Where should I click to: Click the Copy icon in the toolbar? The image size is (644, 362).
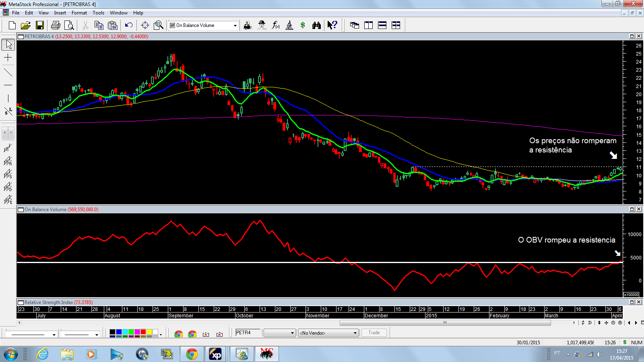(x=99, y=25)
